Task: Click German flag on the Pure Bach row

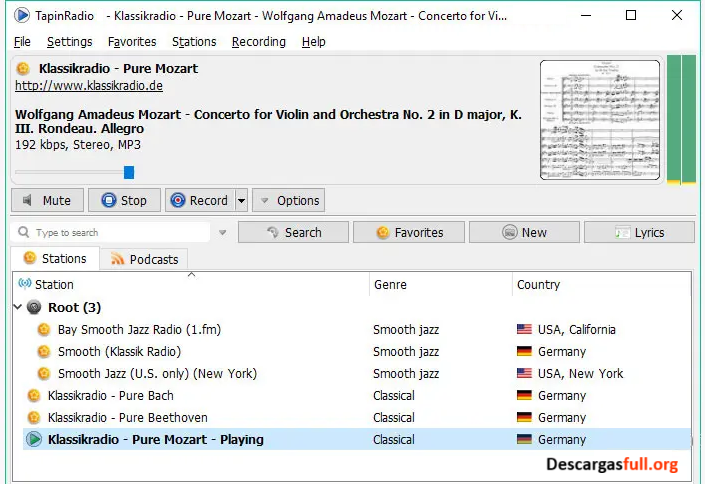Action: pos(524,396)
